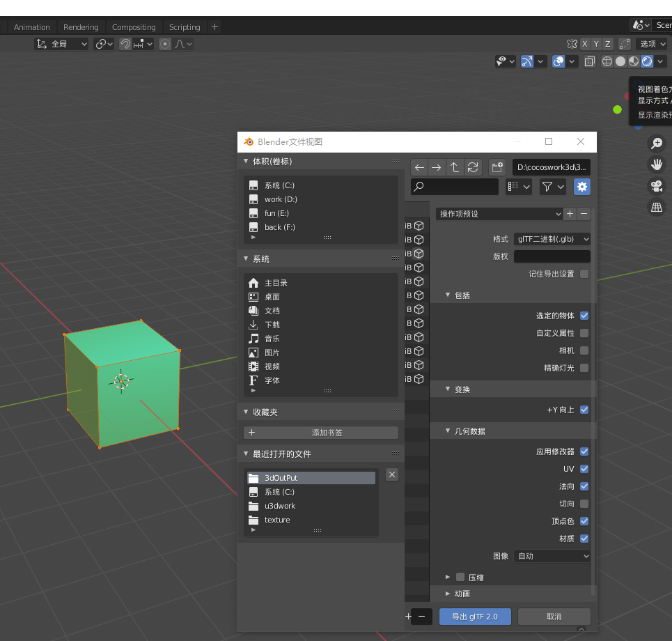Open the 操作项预设 dropdown

(499, 213)
